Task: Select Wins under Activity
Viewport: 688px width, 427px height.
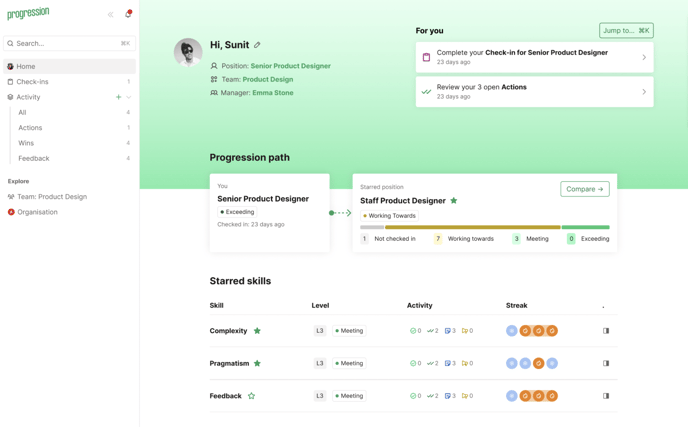Action: coord(26,143)
